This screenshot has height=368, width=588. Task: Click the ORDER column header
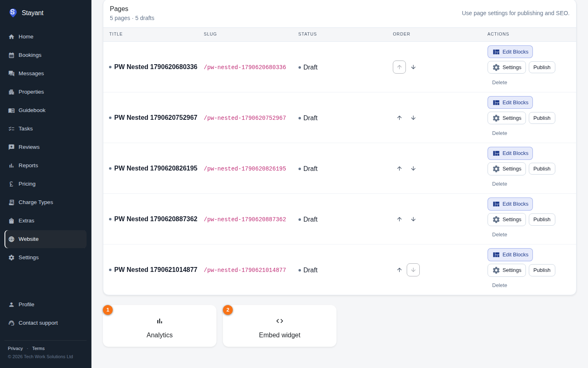(x=401, y=34)
